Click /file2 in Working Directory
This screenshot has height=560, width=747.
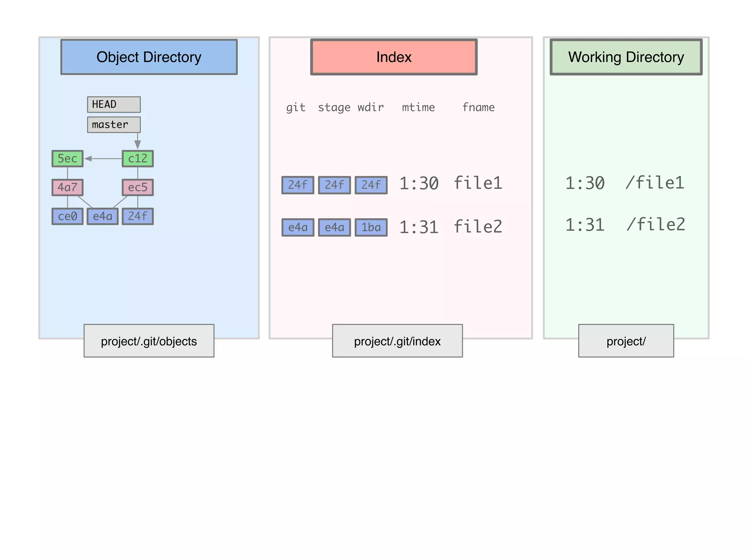click(656, 224)
